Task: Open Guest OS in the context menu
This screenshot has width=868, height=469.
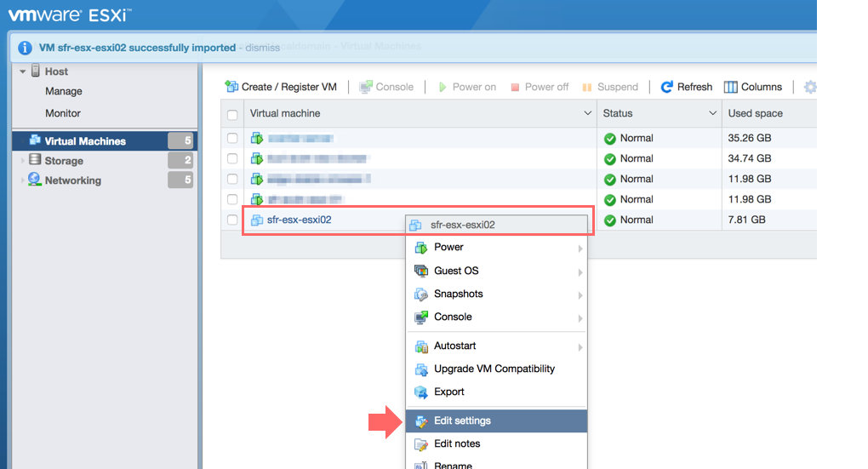Action: pos(497,270)
